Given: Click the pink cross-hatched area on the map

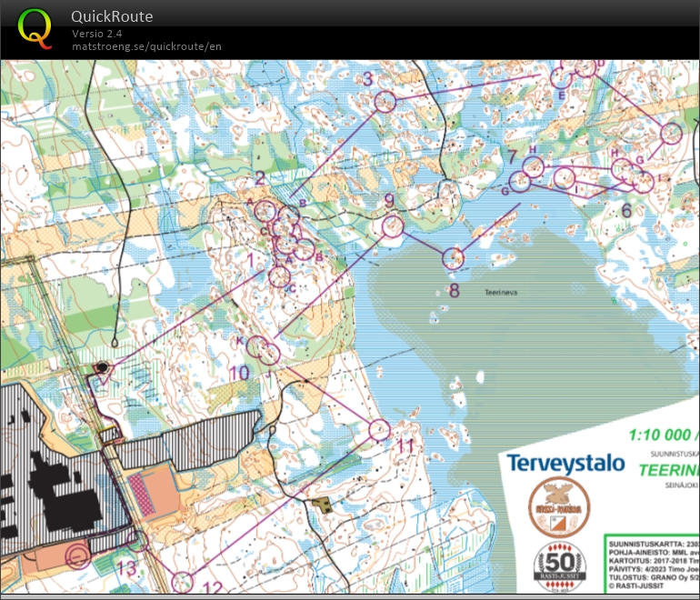Looking at the screenshot, I should click(142, 494).
